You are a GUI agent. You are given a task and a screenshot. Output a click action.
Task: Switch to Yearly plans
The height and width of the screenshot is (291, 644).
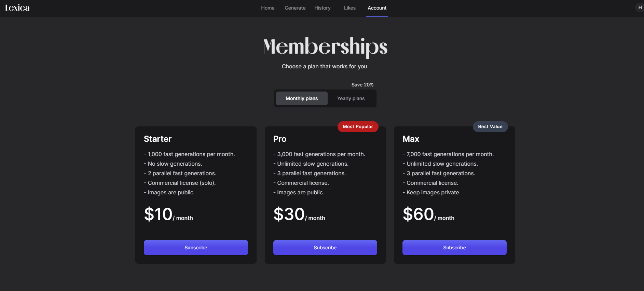pos(351,98)
